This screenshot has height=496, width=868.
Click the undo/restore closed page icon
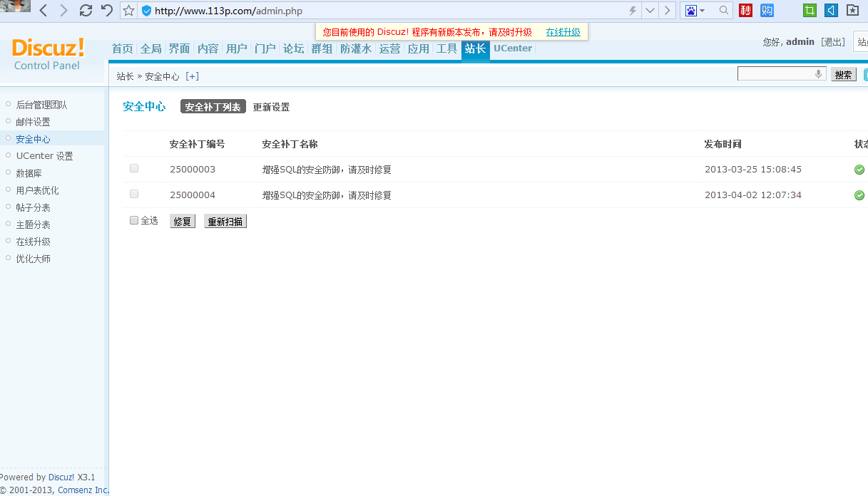pyautogui.click(x=107, y=11)
